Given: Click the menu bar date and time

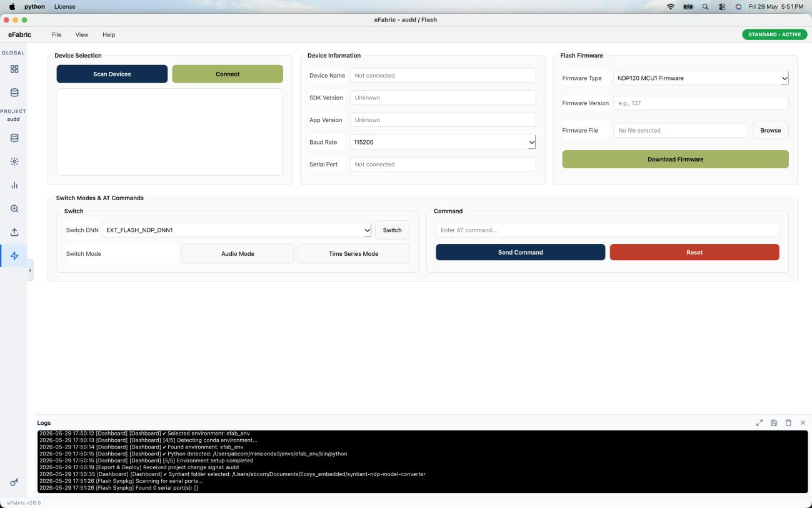Looking at the screenshot, I should pos(776,6).
